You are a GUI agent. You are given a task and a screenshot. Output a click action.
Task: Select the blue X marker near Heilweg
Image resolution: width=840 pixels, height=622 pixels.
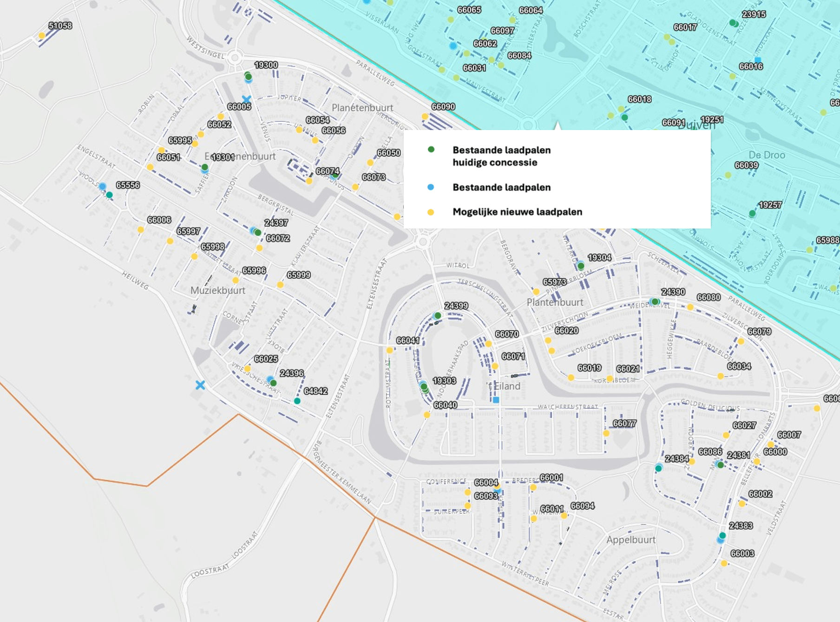point(200,385)
